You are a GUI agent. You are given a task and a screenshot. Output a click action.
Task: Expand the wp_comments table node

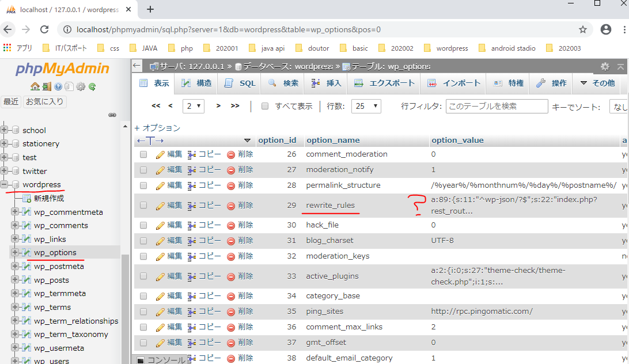click(x=15, y=225)
